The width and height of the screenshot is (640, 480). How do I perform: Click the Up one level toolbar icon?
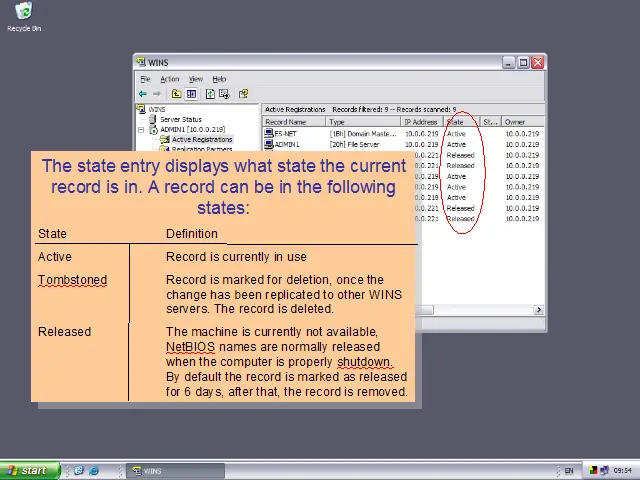click(x=176, y=94)
